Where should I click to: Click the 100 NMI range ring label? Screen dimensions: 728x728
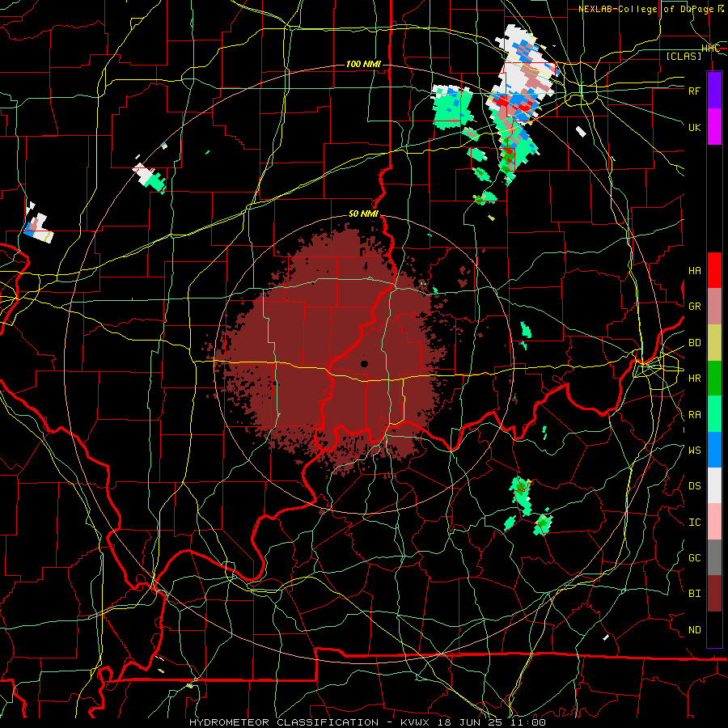point(363,64)
